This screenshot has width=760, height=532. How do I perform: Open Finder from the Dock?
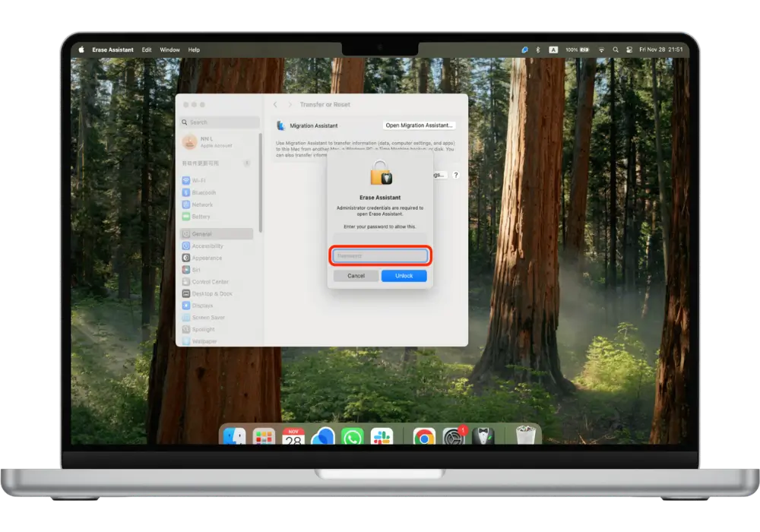[x=234, y=436]
